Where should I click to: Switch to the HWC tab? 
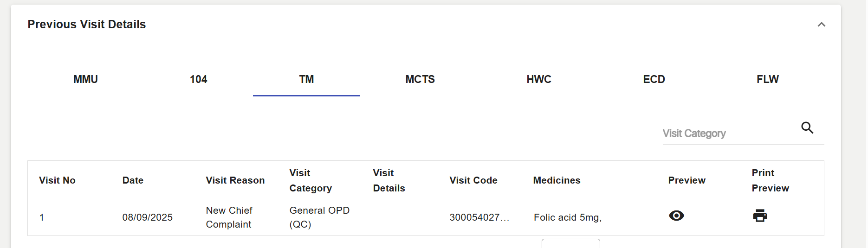539,79
